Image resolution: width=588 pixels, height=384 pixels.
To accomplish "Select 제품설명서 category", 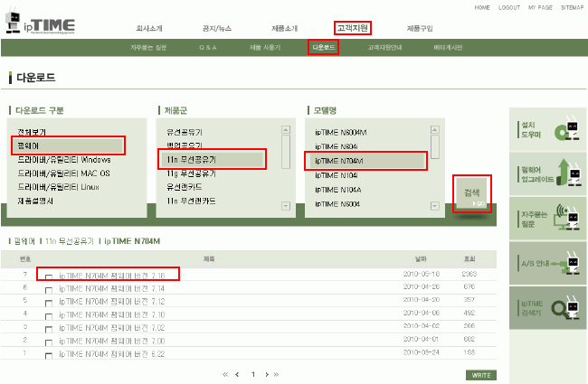I will [x=35, y=201].
